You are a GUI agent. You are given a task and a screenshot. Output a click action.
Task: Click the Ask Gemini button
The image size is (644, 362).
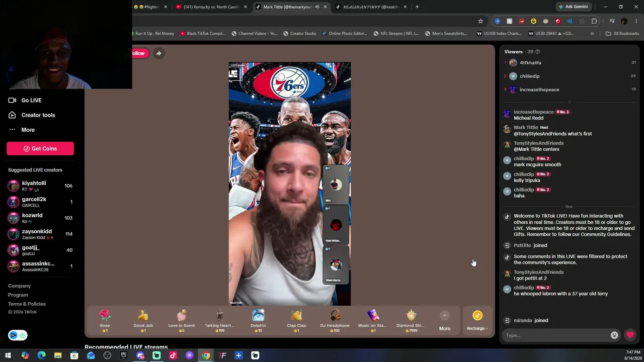click(x=573, y=7)
